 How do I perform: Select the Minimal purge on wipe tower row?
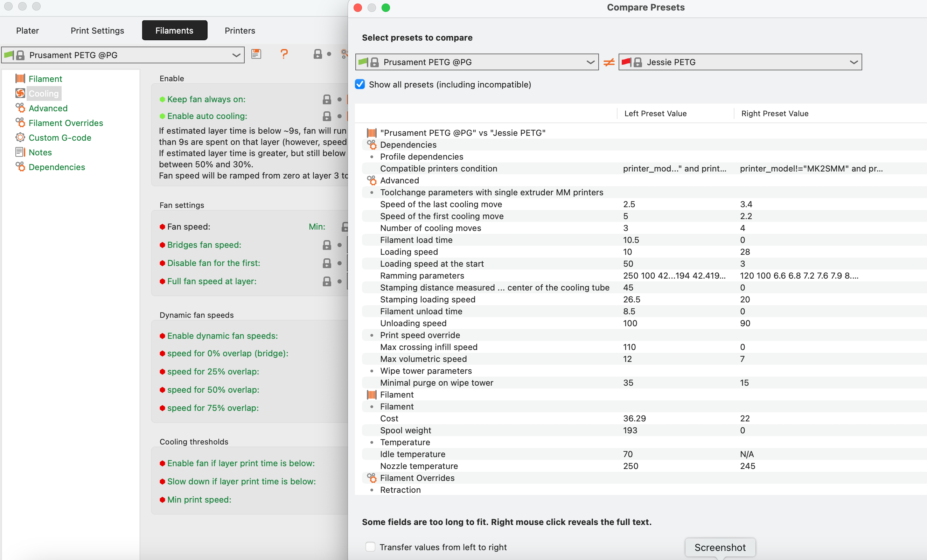tap(644, 383)
